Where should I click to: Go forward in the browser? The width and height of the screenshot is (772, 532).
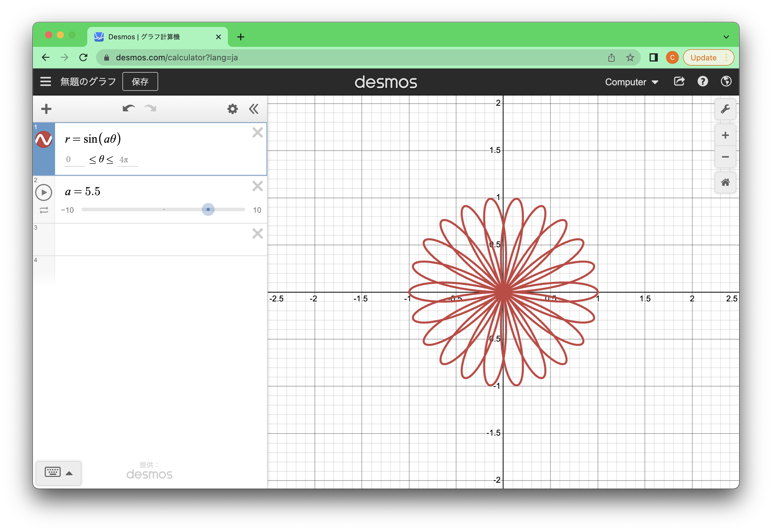64,58
